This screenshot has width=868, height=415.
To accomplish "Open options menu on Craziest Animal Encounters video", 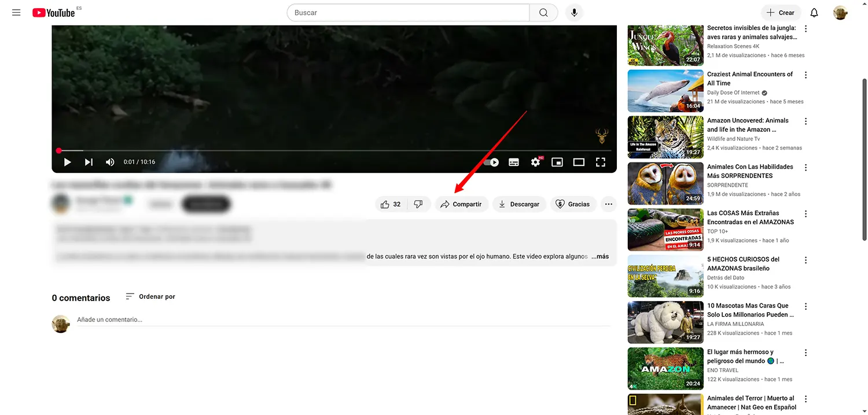I will 806,75.
